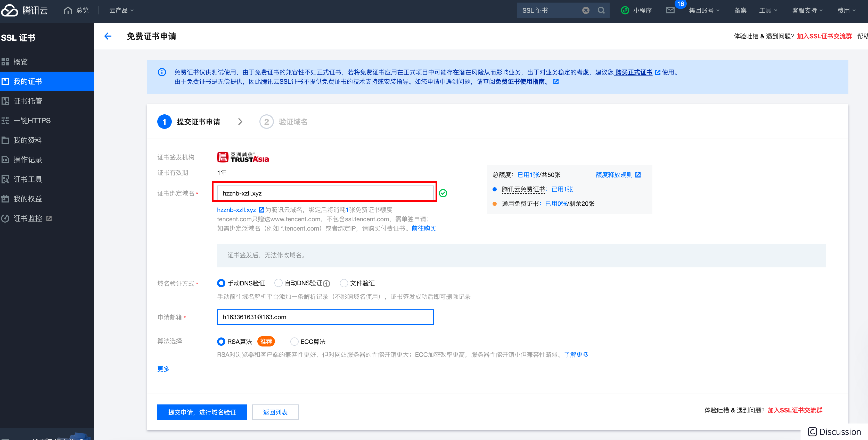Click the search magnifier icon in header
This screenshot has width=868, height=440.
click(x=601, y=11)
